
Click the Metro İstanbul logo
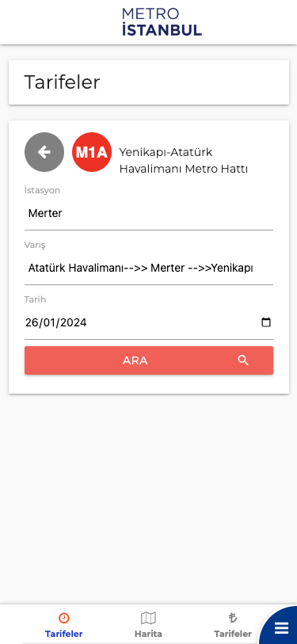[162, 21]
